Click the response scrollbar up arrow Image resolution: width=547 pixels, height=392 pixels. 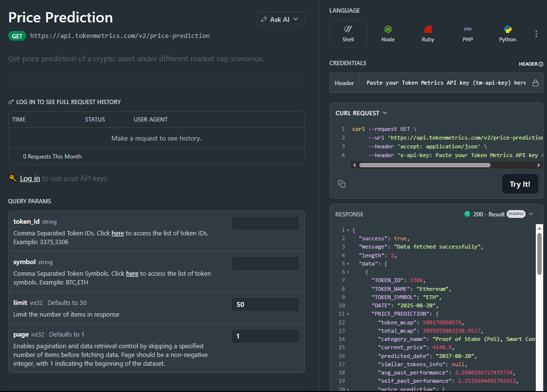point(539,228)
